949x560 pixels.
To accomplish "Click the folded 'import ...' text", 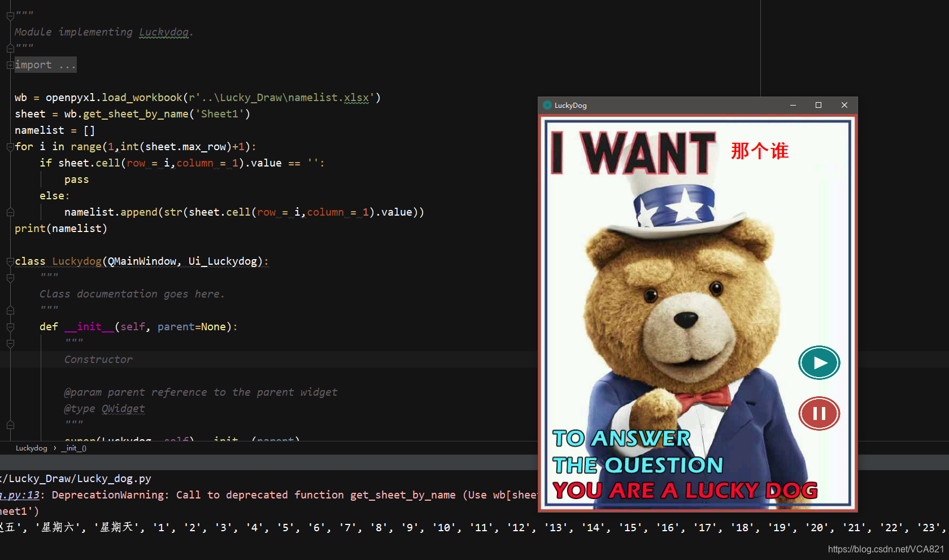I will pos(45,65).
